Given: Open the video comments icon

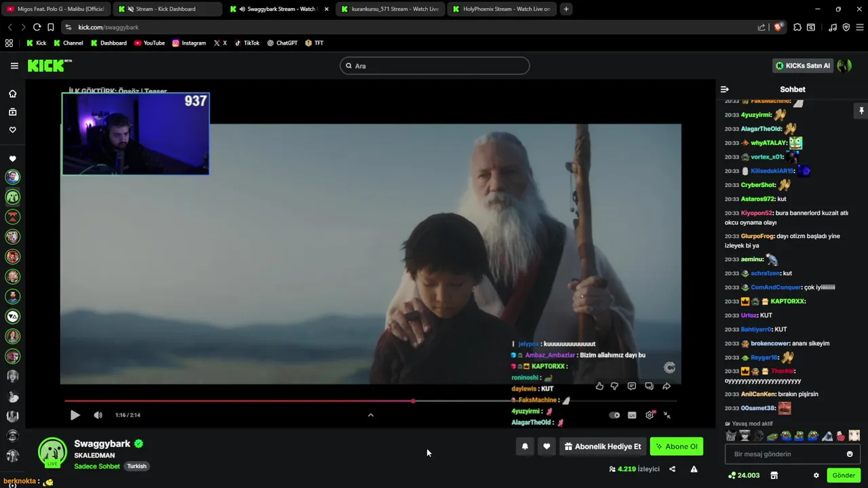Looking at the screenshot, I should point(632,386).
